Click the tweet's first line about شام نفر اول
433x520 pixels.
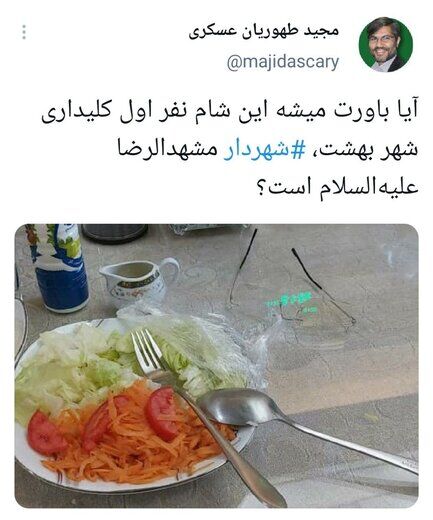(229, 112)
